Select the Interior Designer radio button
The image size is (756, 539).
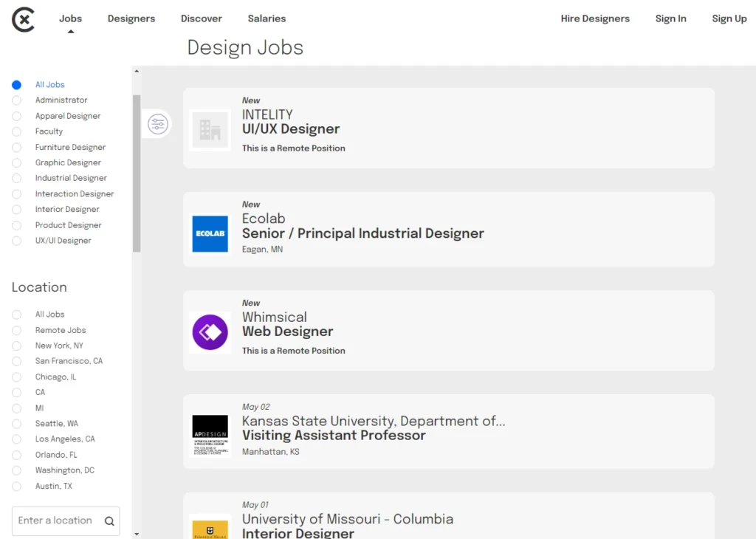coord(16,210)
